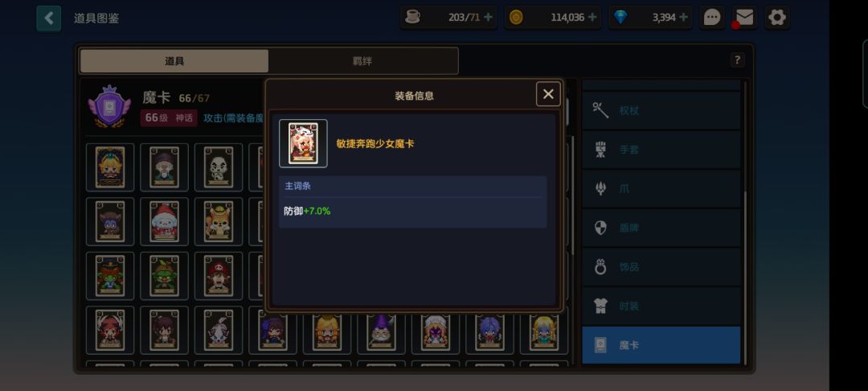The width and height of the screenshot is (868, 391).
Task: Close the 装备信息 dialog
Action: (548, 94)
